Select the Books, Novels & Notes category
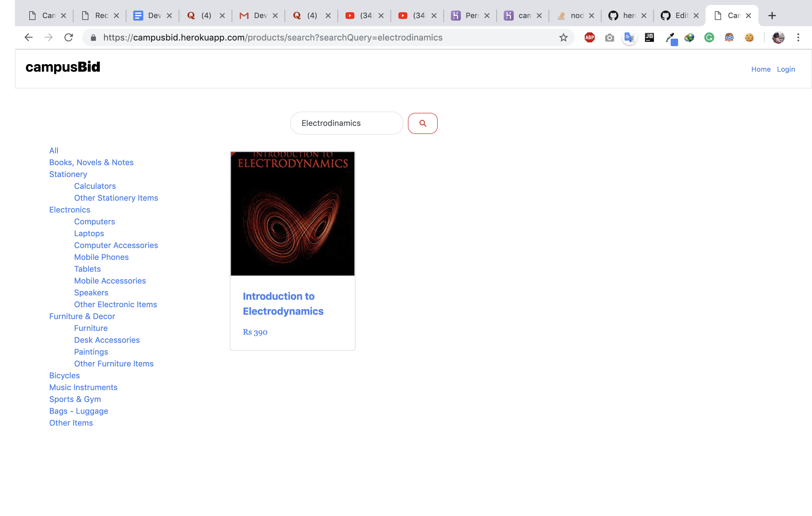 91,162
